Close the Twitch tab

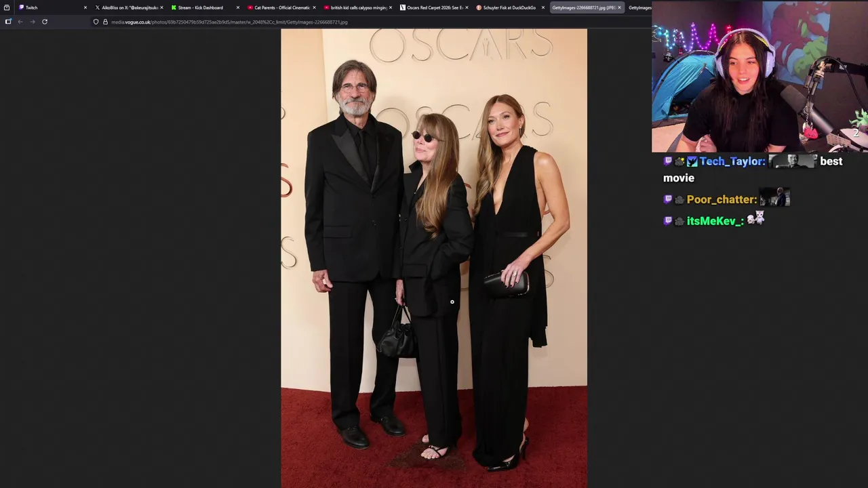click(85, 7)
